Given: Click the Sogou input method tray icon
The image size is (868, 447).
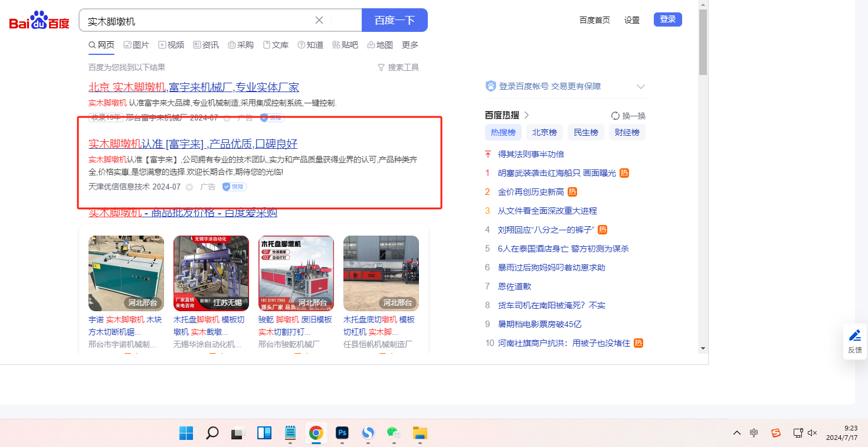Looking at the screenshot, I should (776, 433).
